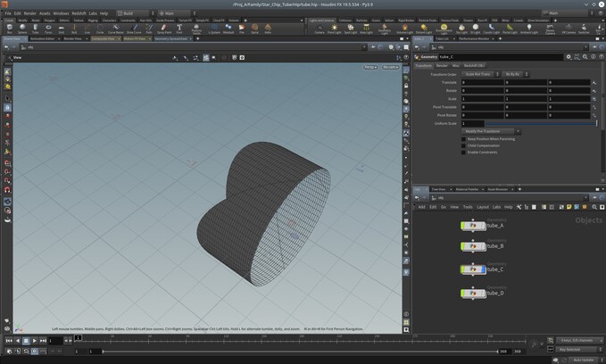Toggle the display flag on tube_C node
Image resolution: width=606 pixels, height=364 pixels.
pos(484,269)
